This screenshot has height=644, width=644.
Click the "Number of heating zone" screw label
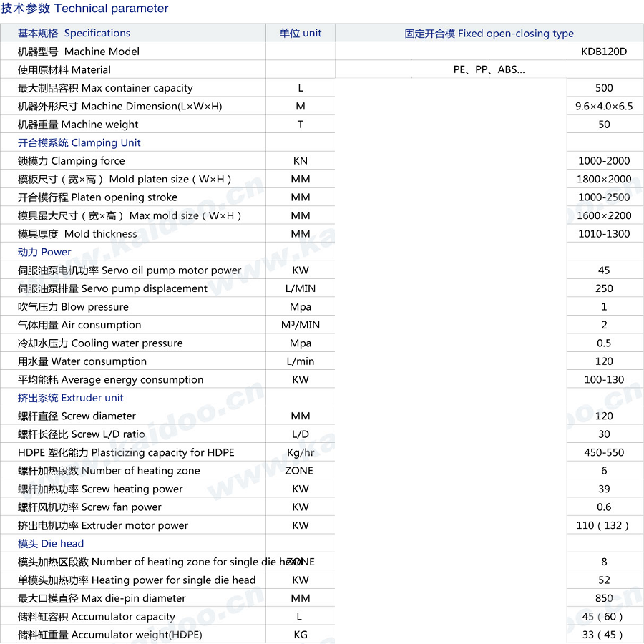140,471
